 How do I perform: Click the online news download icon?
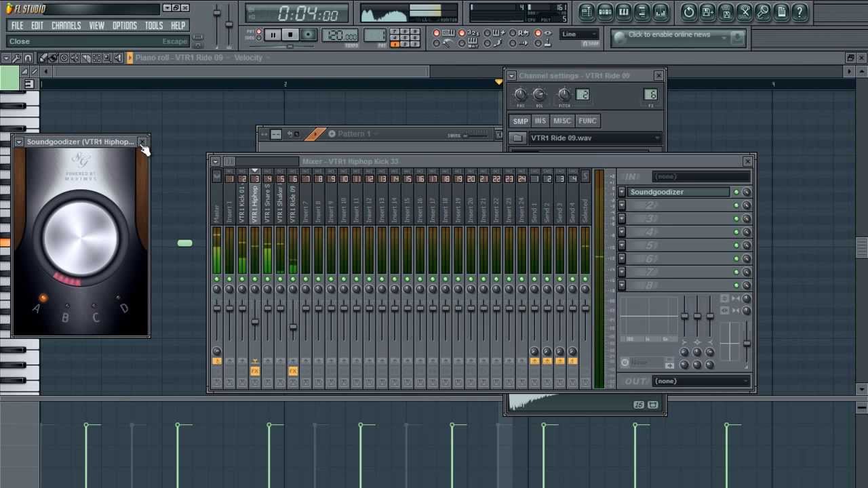coord(737,37)
